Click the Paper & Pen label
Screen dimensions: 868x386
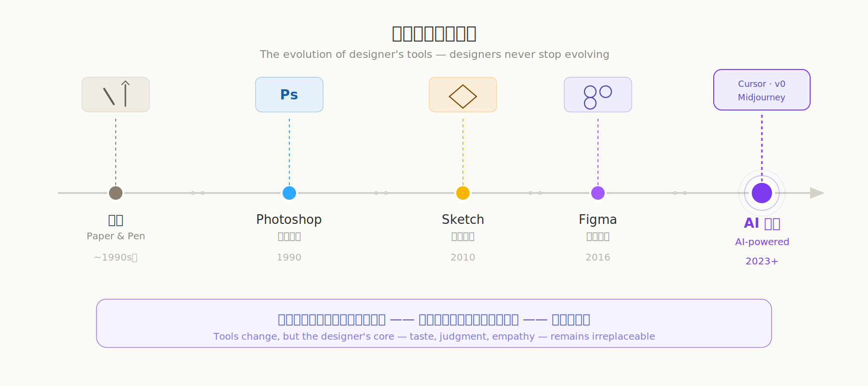click(x=116, y=236)
